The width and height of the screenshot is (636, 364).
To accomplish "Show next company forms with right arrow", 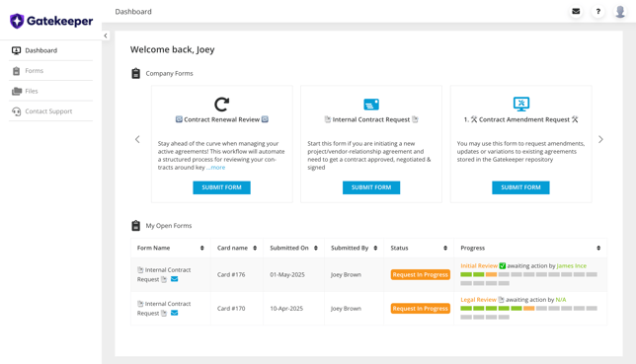I will click(x=600, y=139).
